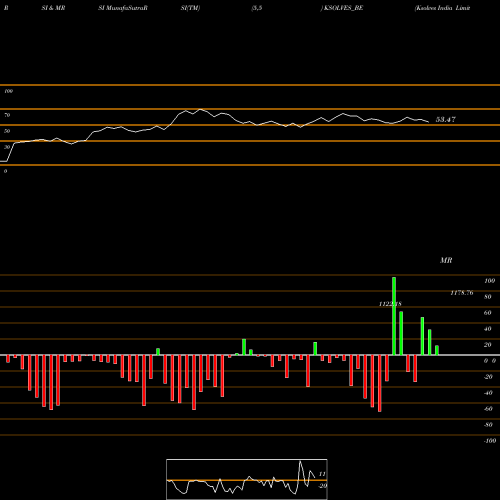Click the MR axis label 100 on right
Image resolution: width=500 pixels, height=500 pixels.
(490, 281)
